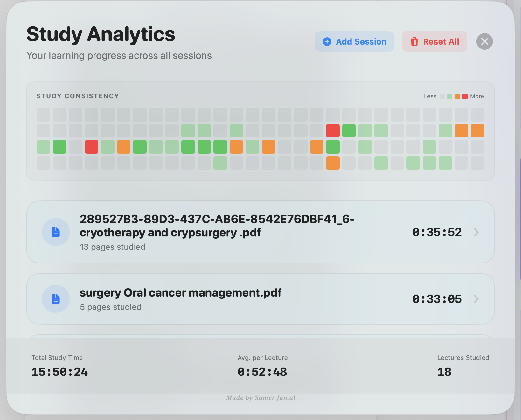The image size is (521, 420).
Task: Open surgery Oral cancer management.pdf session
Action: pos(260,299)
